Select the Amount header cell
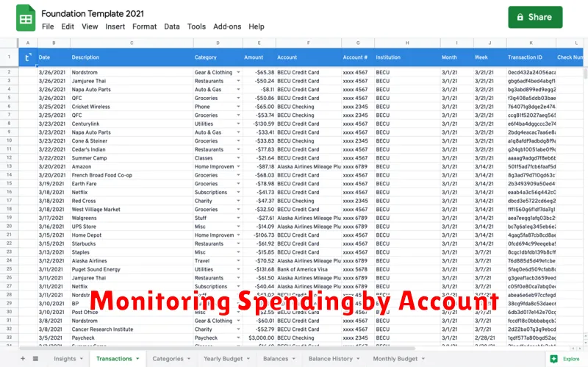The image size is (588, 367). (259, 57)
